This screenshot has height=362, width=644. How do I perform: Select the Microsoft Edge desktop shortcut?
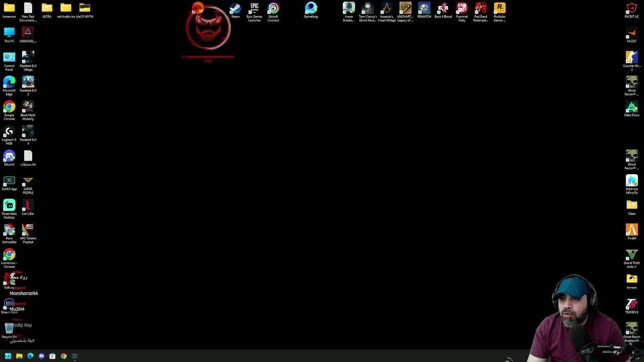(x=9, y=86)
